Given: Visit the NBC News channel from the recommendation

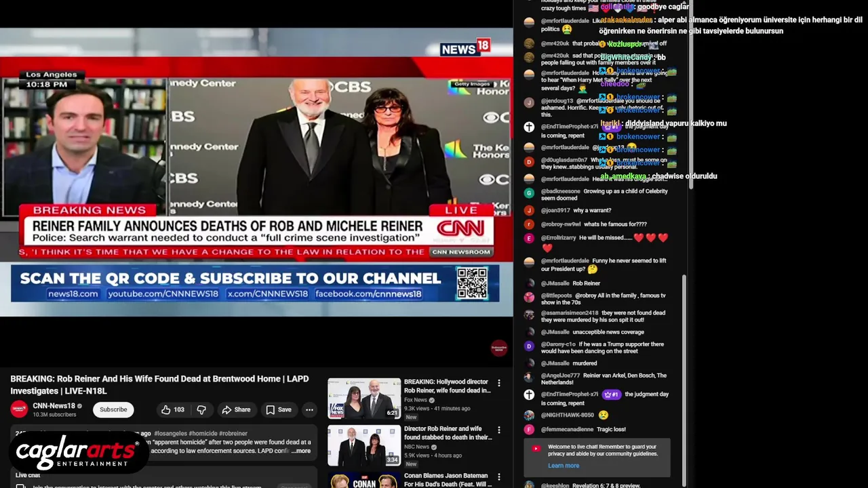Looking at the screenshot, I should (417, 447).
